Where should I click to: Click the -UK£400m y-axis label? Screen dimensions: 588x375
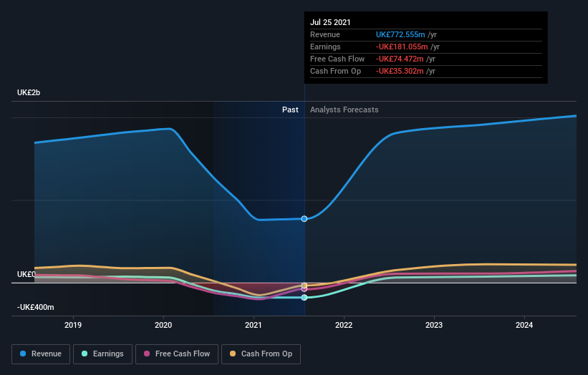pos(36,307)
